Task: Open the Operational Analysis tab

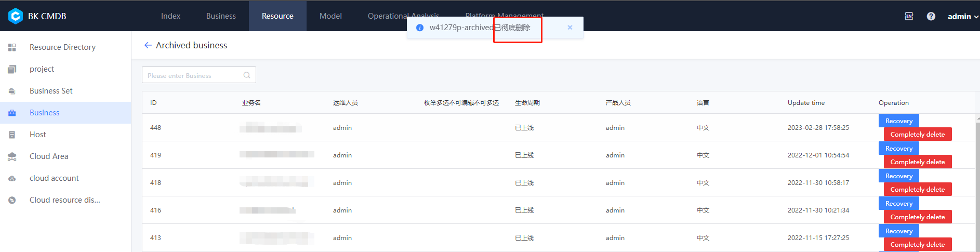Action: pos(403,16)
